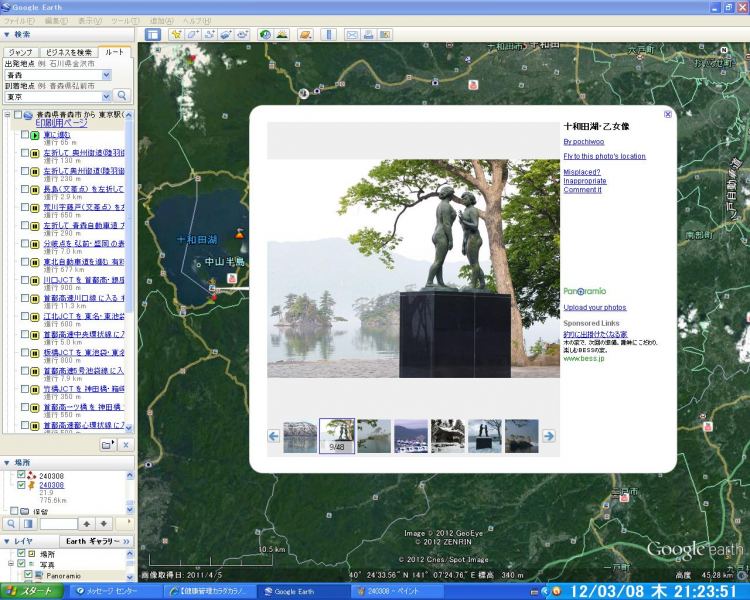Open View in Google Maps icon
Viewport: 750px width, 600px height.
[x=385, y=34]
